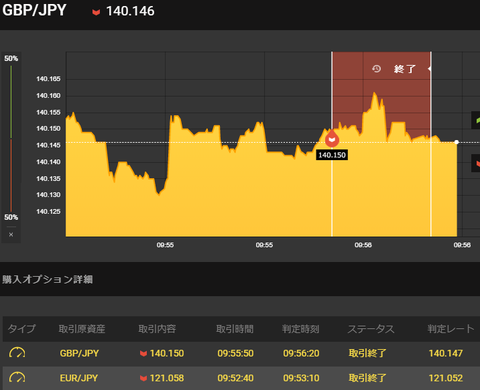Click 取引終了 status in GBP/JPY row
480x390 pixels.
pos(367,353)
